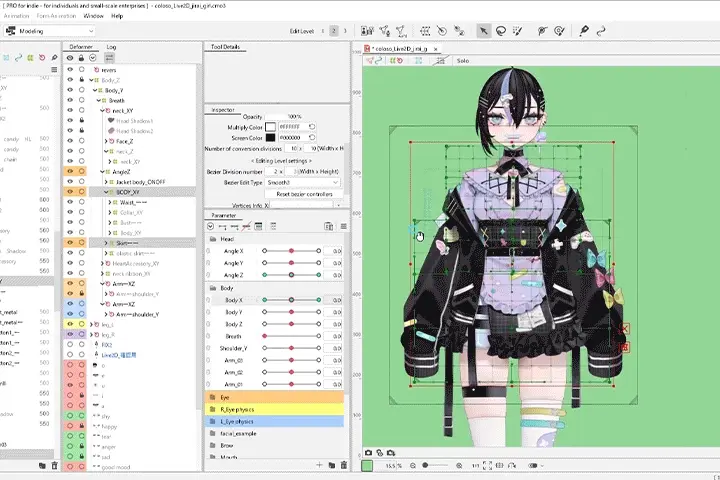Expand the leg_L tree node
This screenshot has height=480, width=720.
91,324
